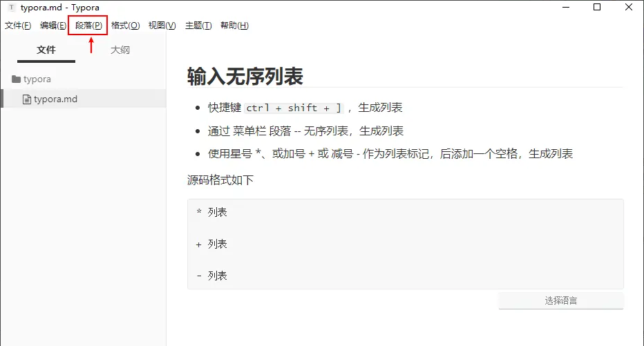Click the 源码格式如下 paragraph
Image resolution: width=644 pixels, height=346 pixels.
(220, 180)
